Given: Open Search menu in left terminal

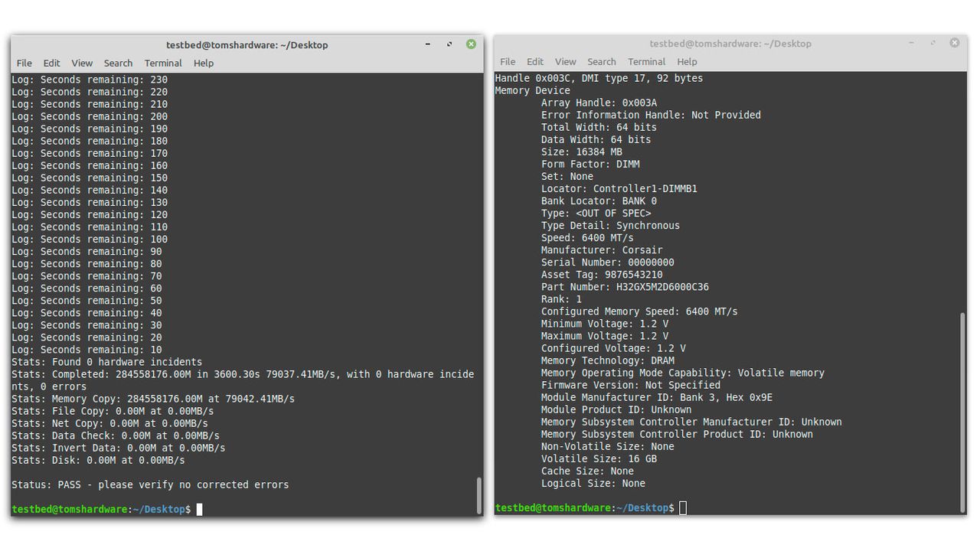Looking at the screenshot, I should (118, 63).
